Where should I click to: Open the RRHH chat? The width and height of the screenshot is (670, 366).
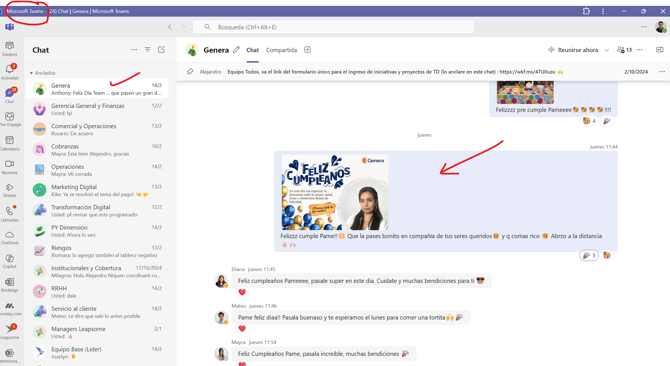pos(97,292)
